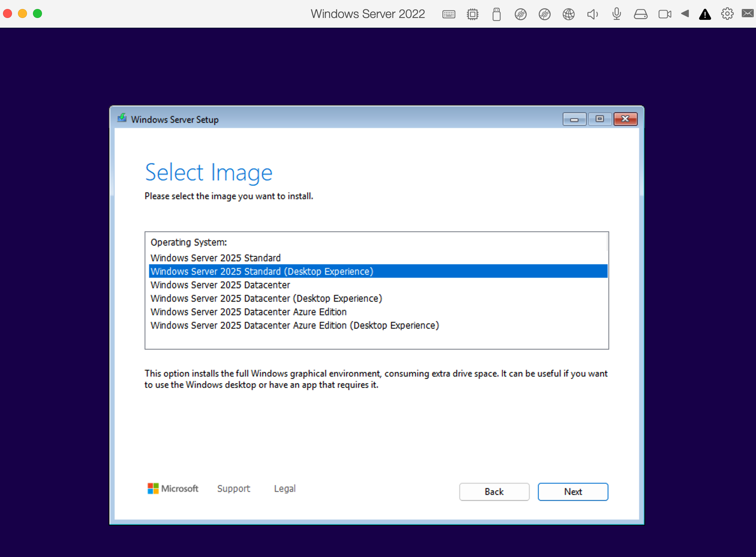
Task: Open the hard disk icon
Action: pos(640,14)
